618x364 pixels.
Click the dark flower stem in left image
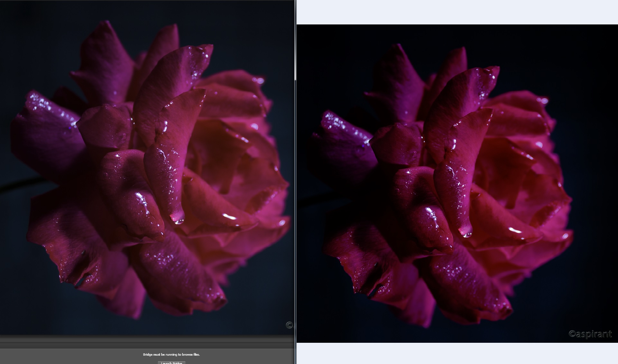pyautogui.click(x=19, y=185)
